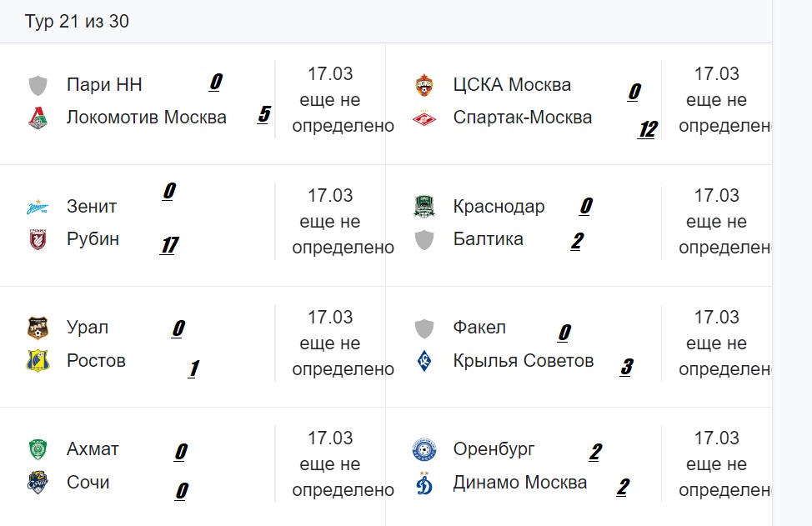Click the Krylia Sovetov diamond logo

click(424, 362)
